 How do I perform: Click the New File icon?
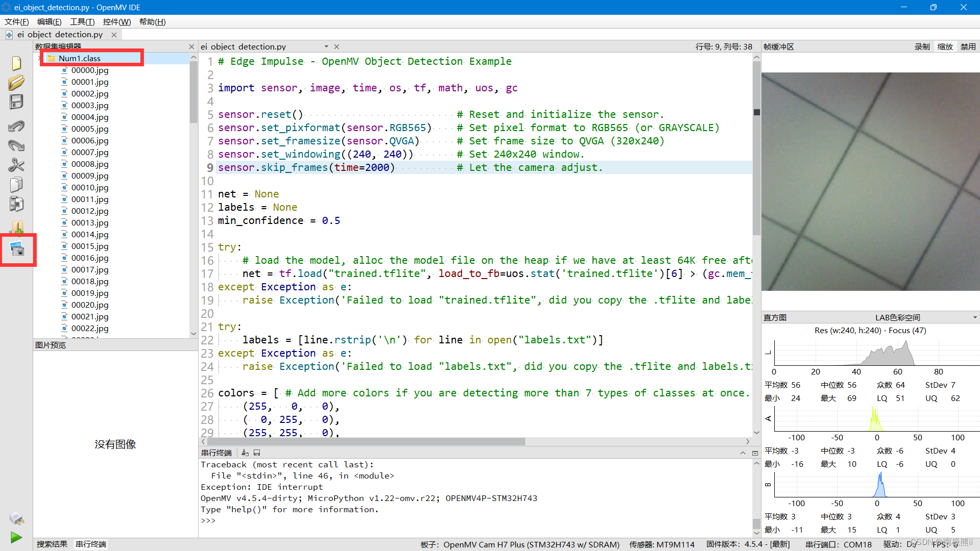[16, 63]
